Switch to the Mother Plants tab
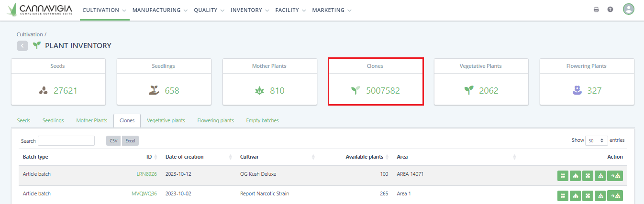The height and width of the screenshot is (204, 644). pos(92,120)
